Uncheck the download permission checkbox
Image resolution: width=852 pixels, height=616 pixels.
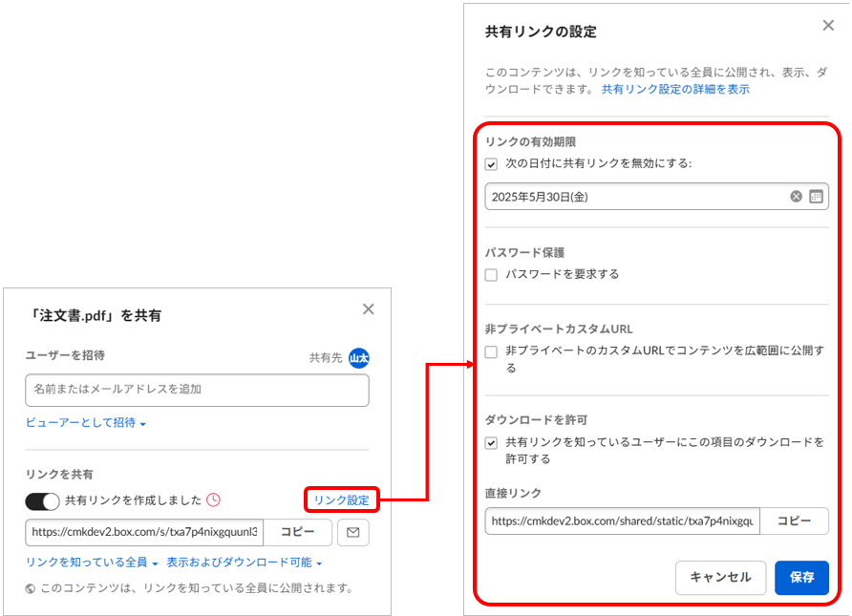492,443
